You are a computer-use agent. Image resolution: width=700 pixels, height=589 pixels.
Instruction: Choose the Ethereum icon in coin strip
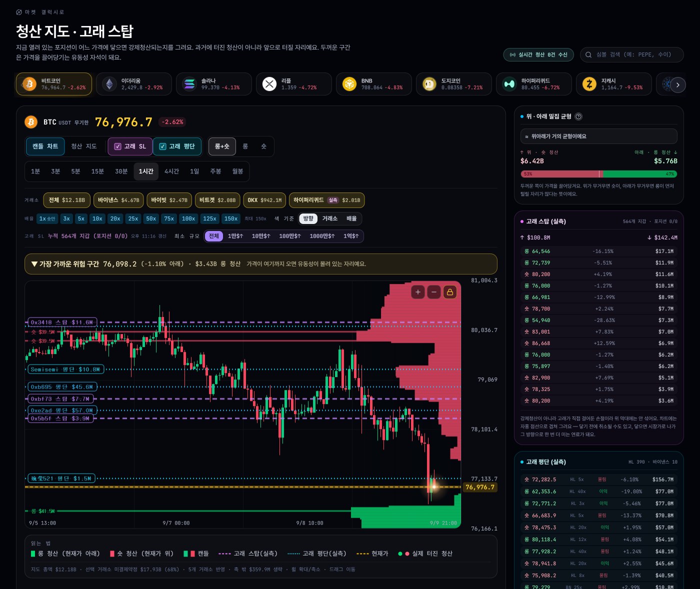[109, 84]
